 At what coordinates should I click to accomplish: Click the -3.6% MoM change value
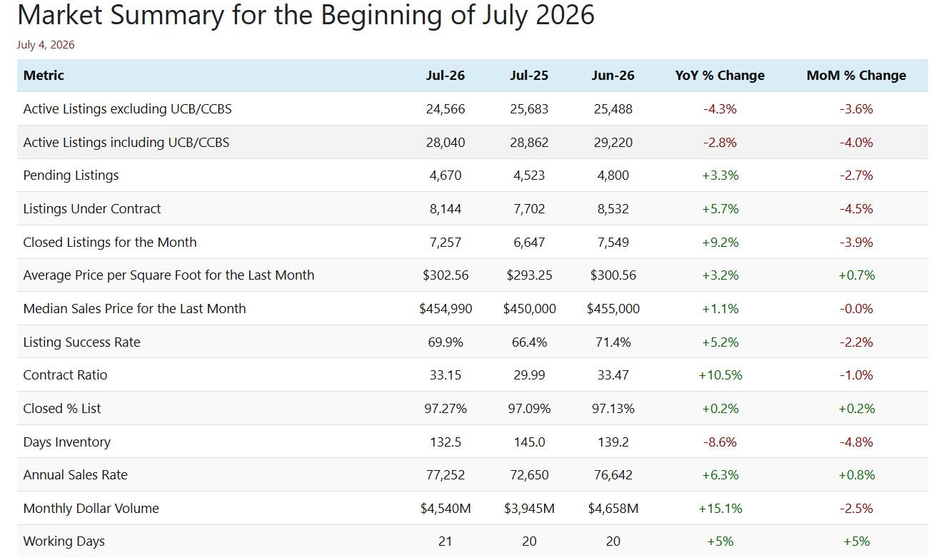tap(857, 109)
